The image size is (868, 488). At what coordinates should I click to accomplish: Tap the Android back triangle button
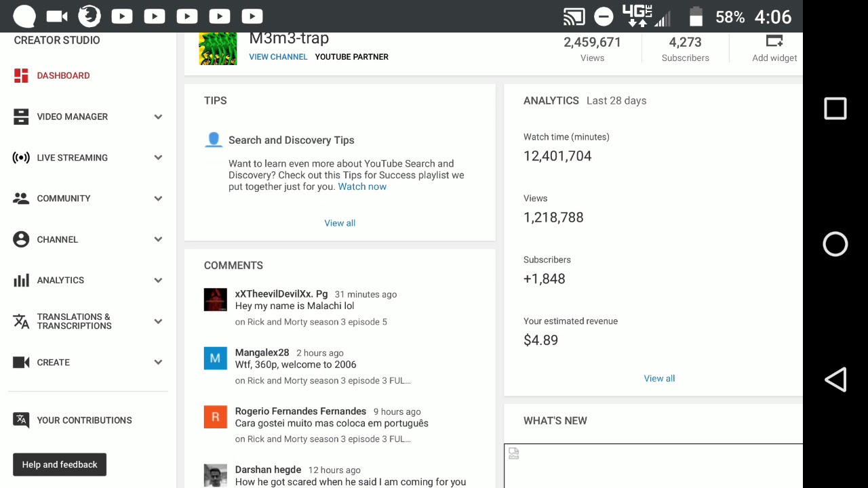pyautogui.click(x=835, y=380)
